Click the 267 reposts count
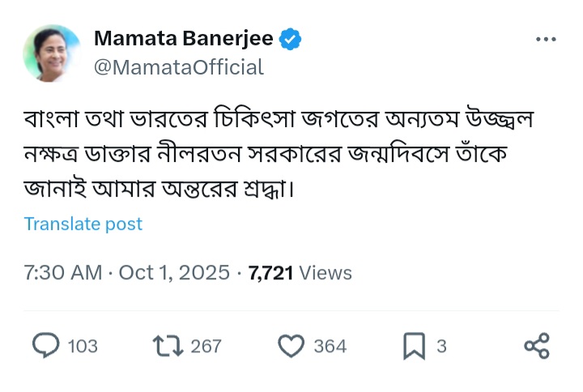Viewport: 583px width, 392px height. pyautogui.click(x=206, y=347)
